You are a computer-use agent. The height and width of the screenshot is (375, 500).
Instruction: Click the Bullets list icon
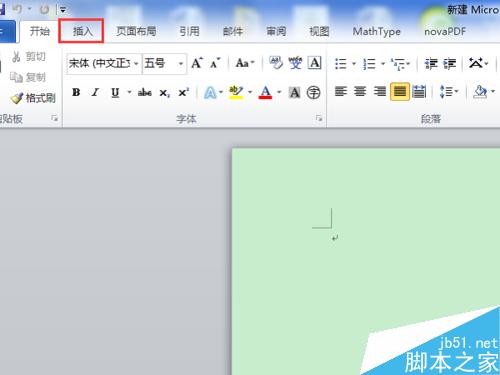(x=341, y=63)
